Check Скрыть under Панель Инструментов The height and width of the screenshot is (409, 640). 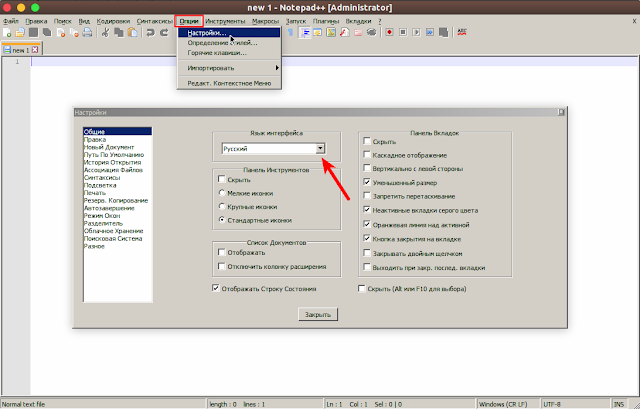point(222,179)
